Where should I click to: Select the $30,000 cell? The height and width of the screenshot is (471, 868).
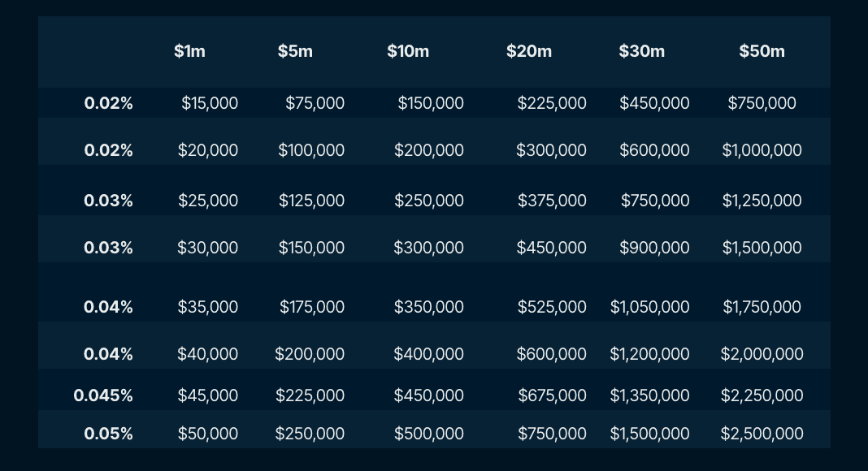coord(208,248)
